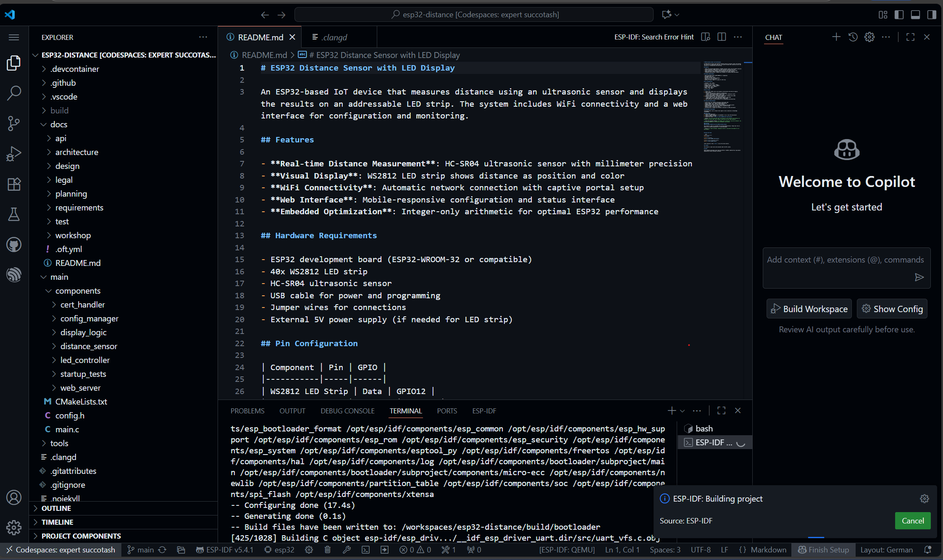Click the Build Workspace button
943x560 pixels.
coord(809,309)
